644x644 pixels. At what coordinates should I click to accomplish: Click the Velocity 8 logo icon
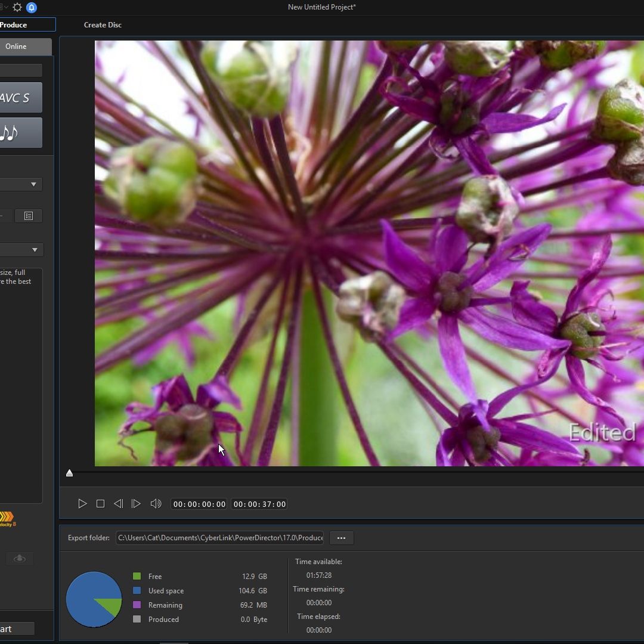point(7,519)
